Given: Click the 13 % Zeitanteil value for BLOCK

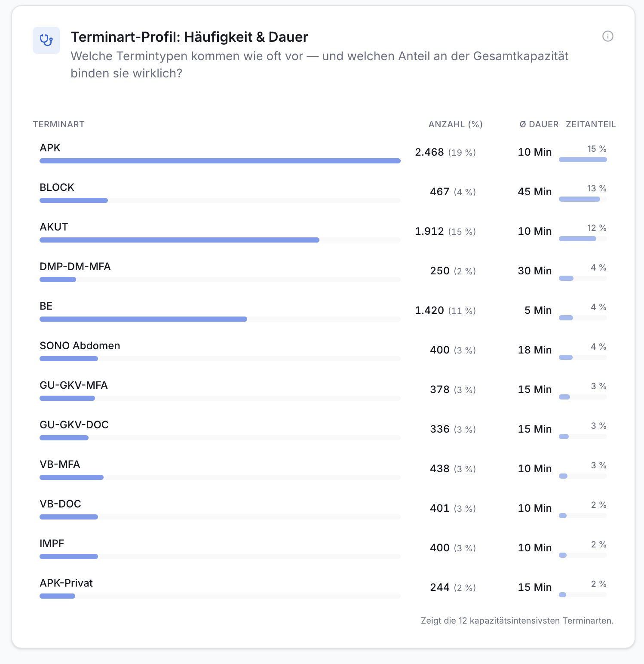Looking at the screenshot, I should (597, 188).
